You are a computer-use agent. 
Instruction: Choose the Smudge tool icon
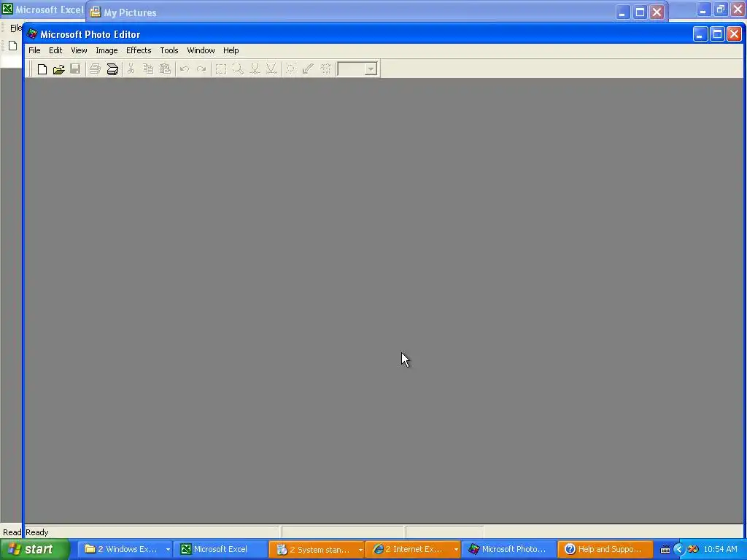click(x=255, y=69)
